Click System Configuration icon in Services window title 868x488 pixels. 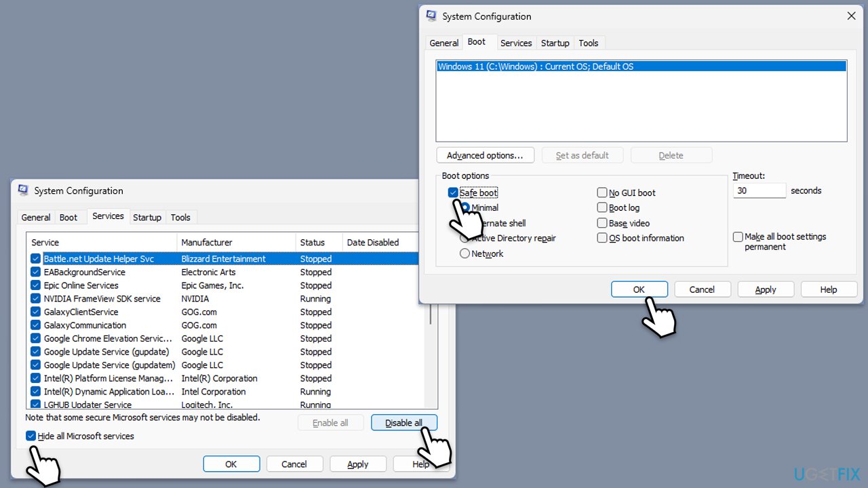(x=24, y=190)
